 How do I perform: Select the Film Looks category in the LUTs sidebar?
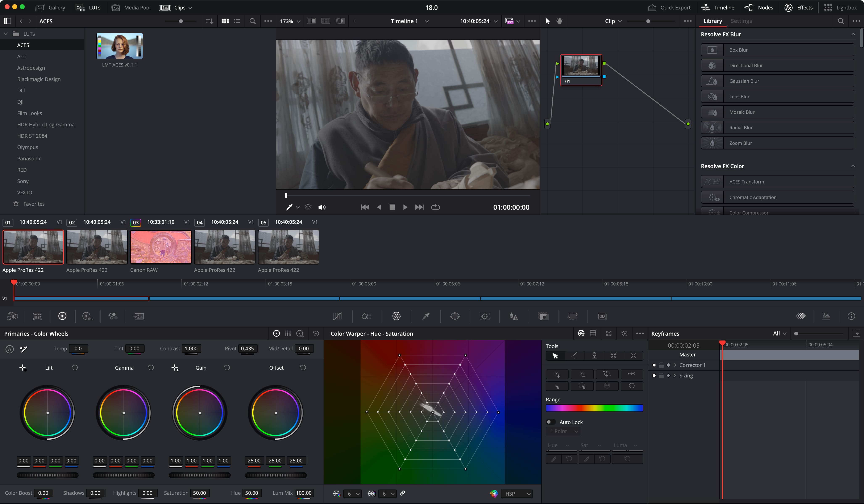[x=29, y=113]
